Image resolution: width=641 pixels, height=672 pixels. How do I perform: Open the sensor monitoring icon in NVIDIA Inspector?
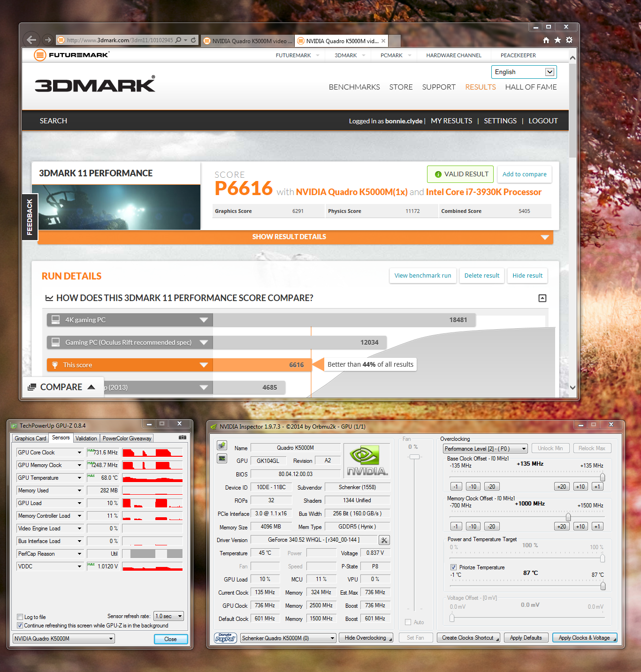(222, 458)
